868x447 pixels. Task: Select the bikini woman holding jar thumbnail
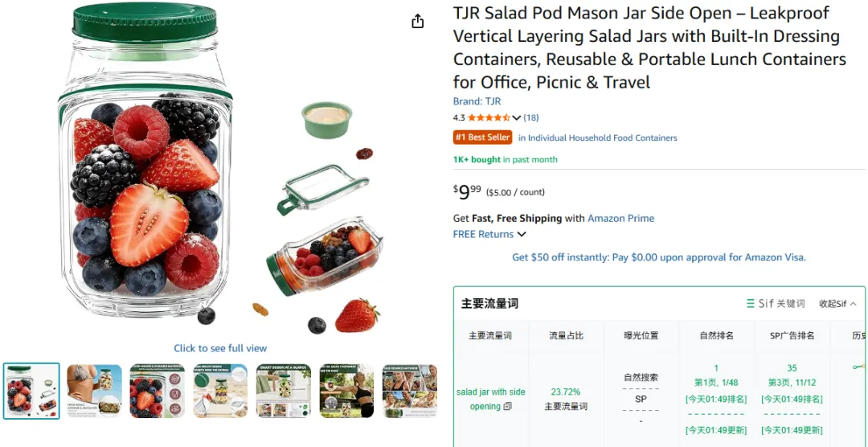point(94,391)
